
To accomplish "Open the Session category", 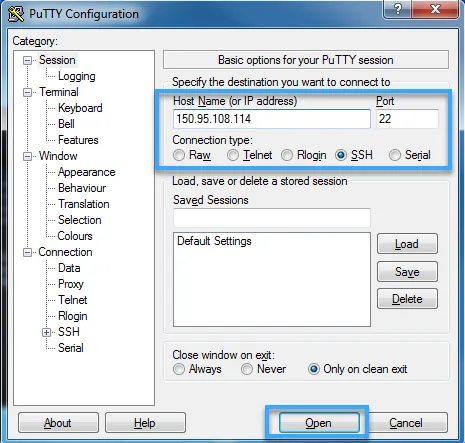I will click(57, 60).
